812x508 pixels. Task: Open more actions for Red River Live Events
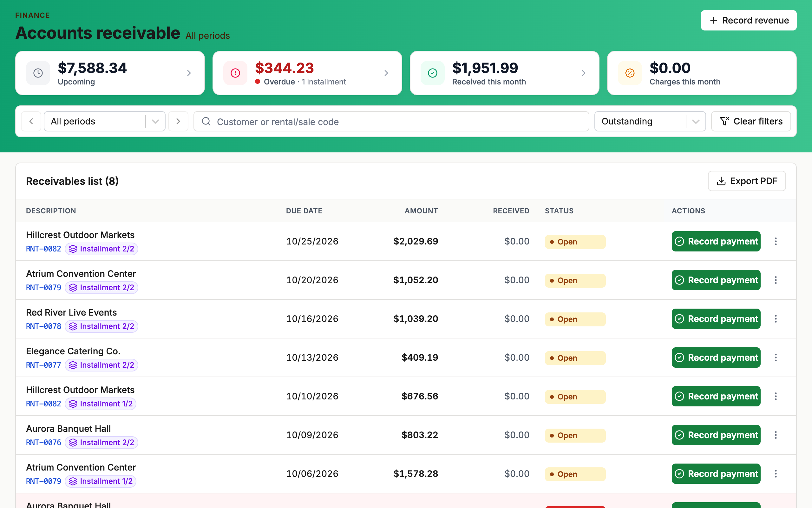coord(776,318)
